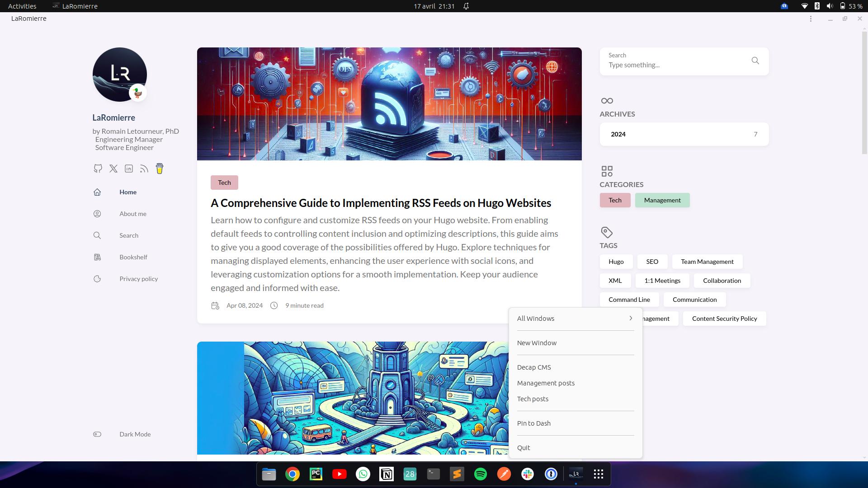Screen dimensions: 868x488
Task: Filter by the Collaboration tag
Action: pos(722,281)
